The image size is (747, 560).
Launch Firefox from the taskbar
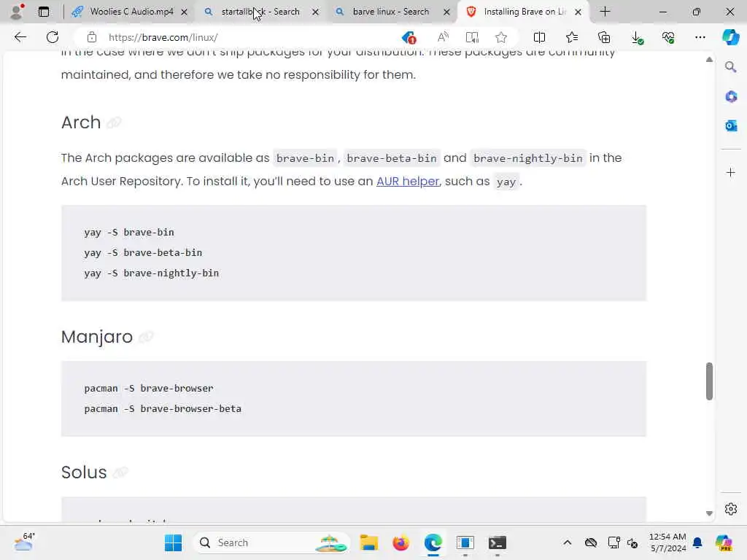(400, 542)
